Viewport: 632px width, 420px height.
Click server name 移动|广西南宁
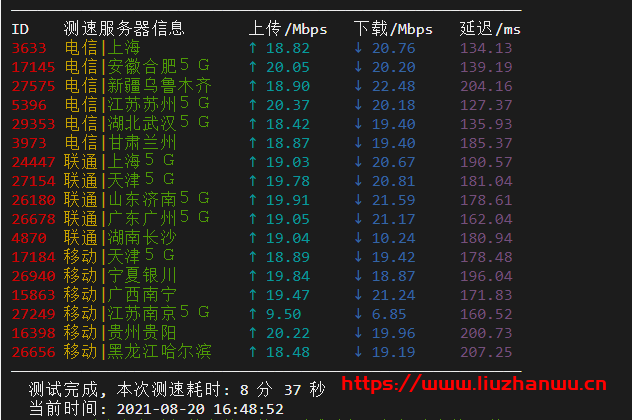(120, 295)
